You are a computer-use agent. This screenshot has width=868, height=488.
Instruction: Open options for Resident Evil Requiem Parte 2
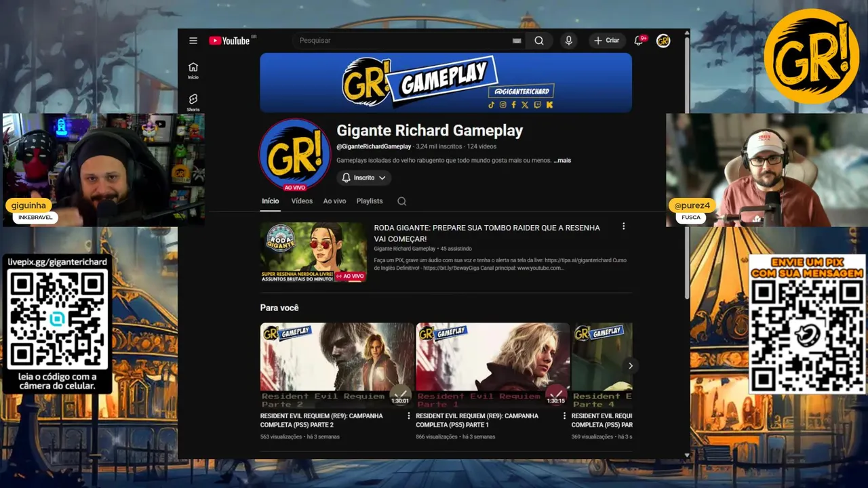tap(408, 415)
